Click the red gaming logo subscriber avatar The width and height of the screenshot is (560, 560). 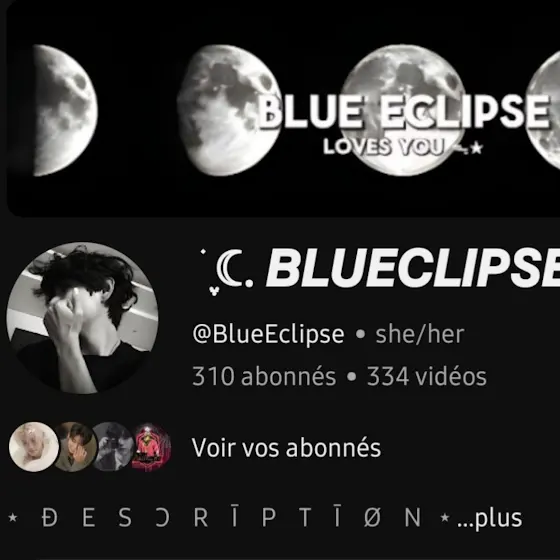[x=151, y=447]
